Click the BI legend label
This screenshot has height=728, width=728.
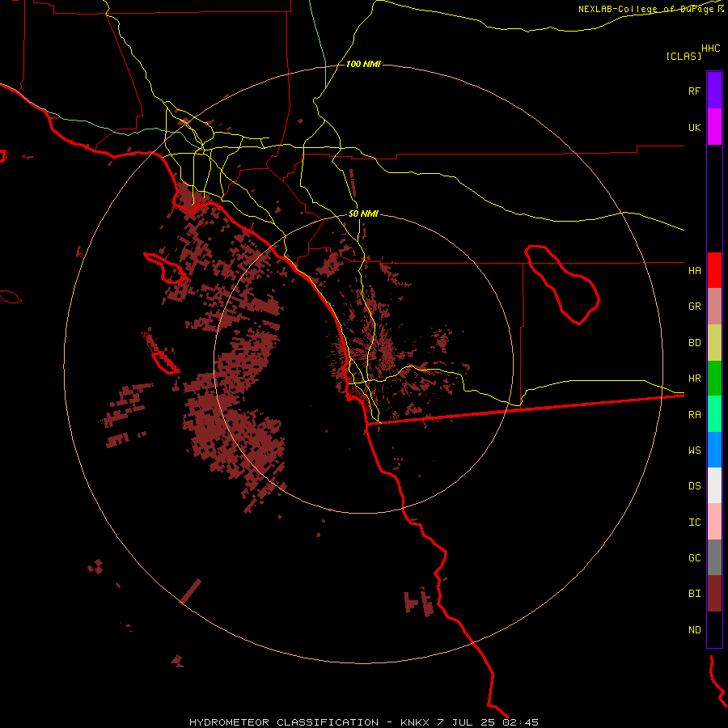694,594
